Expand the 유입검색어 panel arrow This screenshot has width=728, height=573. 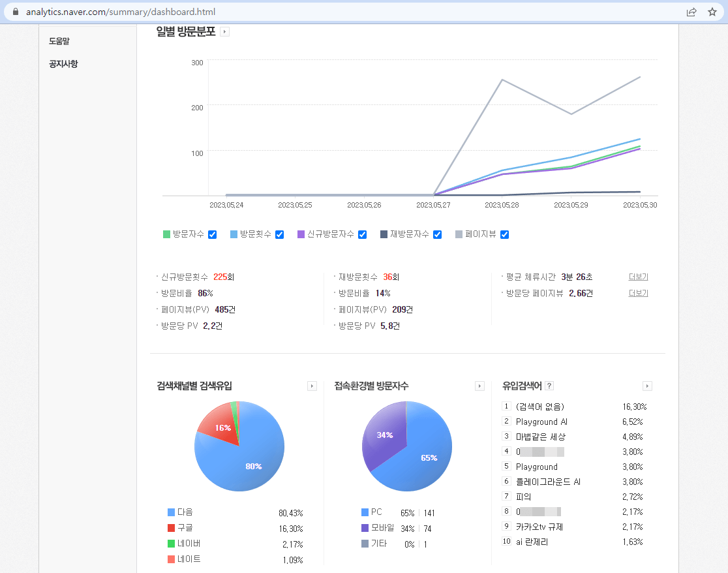pos(647,386)
